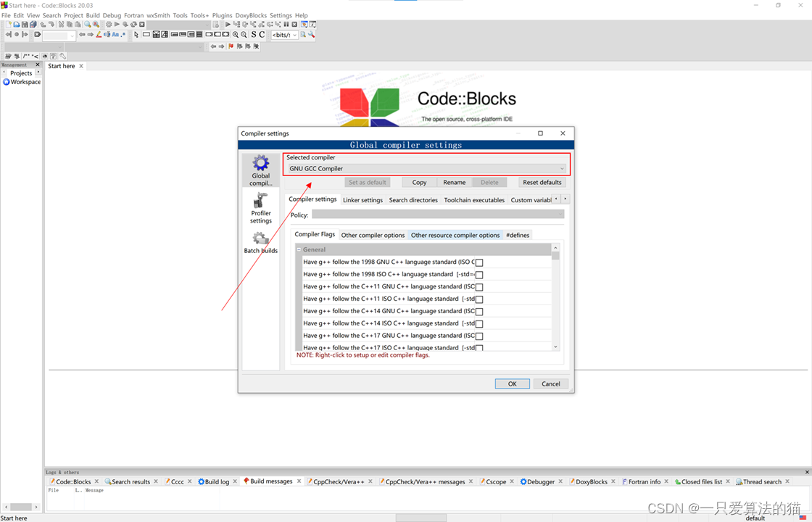The width and height of the screenshot is (812, 522).
Task: Open the jump toolbar dropdown beside label icon
Action: 59,36
